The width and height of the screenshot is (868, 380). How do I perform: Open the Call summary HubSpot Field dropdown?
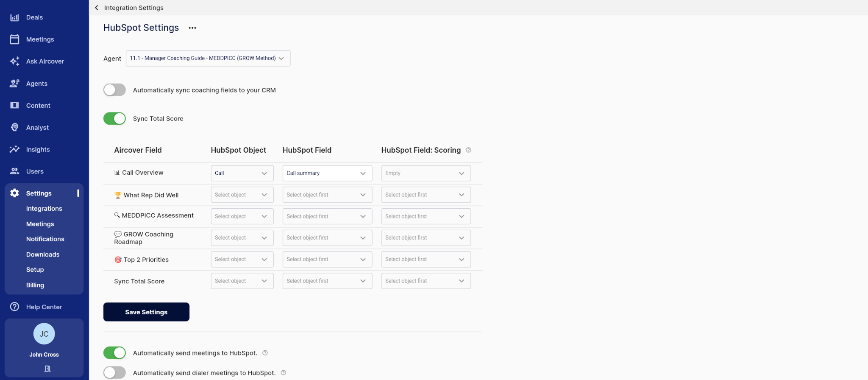point(327,173)
